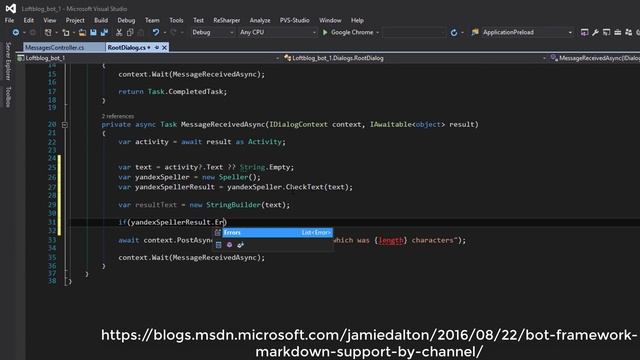Click the 2 references CodeLens link

(118, 116)
